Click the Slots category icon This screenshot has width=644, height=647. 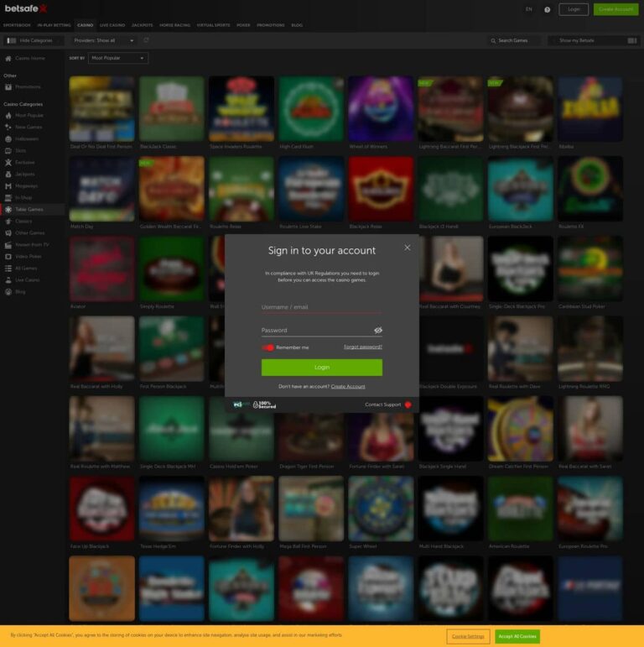(x=8, y=150)
